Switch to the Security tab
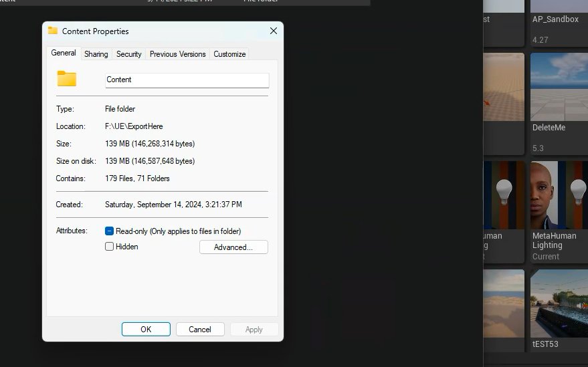This screenshot has width=588, height=367. (x=128, y=54)
